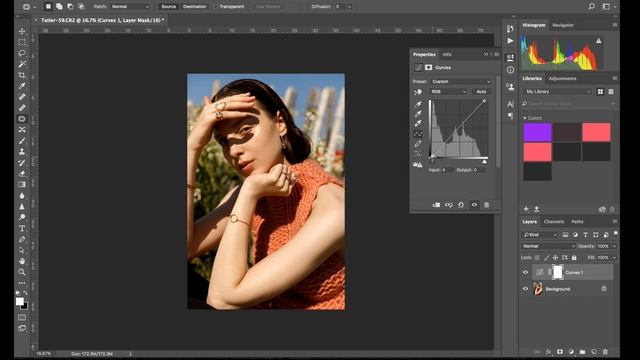Select the Eyedropper tool in left toolbar

(22, 86)
